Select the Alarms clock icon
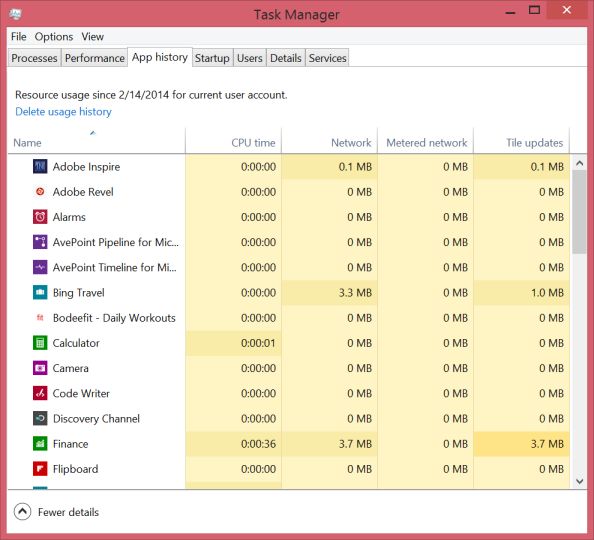The width and height of the screenshot is (594, 540). point(40,217)
